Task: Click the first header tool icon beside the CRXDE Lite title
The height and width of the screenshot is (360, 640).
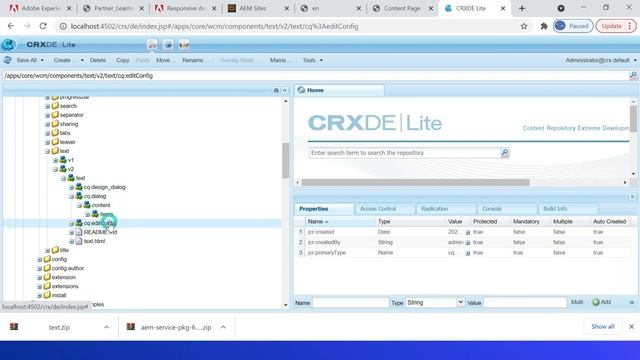Action: click(x=152, y=44)
